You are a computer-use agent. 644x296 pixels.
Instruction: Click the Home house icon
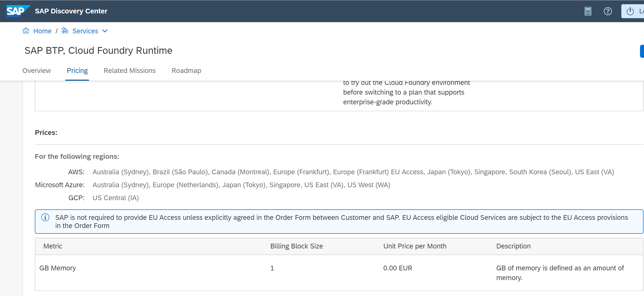click(26, 31)
